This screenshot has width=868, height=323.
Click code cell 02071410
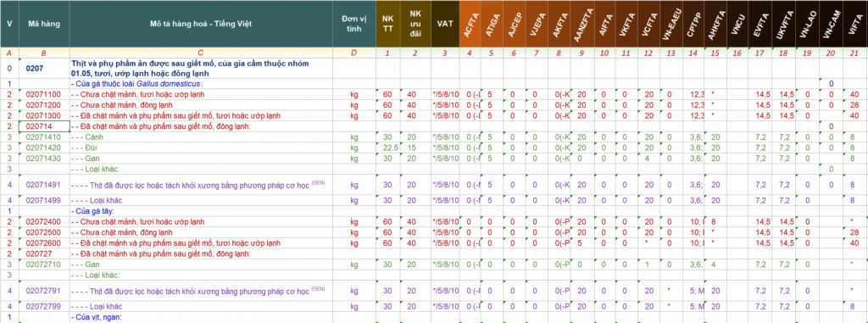[x=44, y=136]
